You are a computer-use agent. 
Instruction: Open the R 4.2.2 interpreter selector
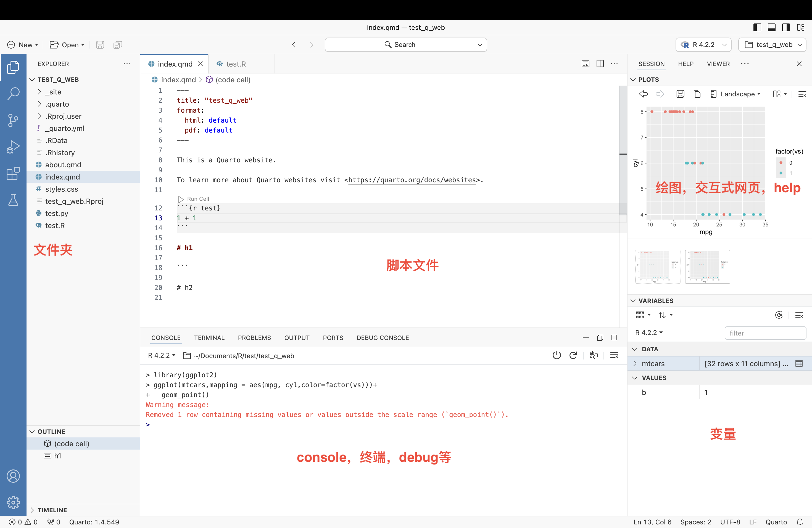tap(703, 45)
